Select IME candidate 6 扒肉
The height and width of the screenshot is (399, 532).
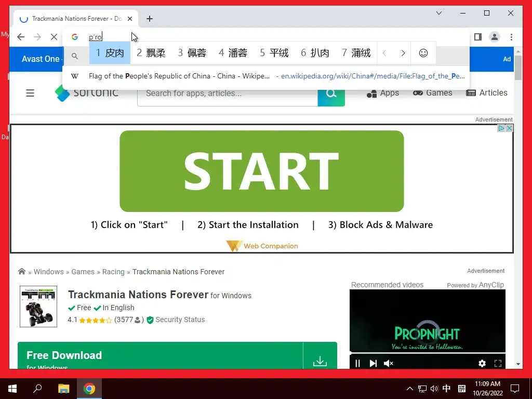315,53
